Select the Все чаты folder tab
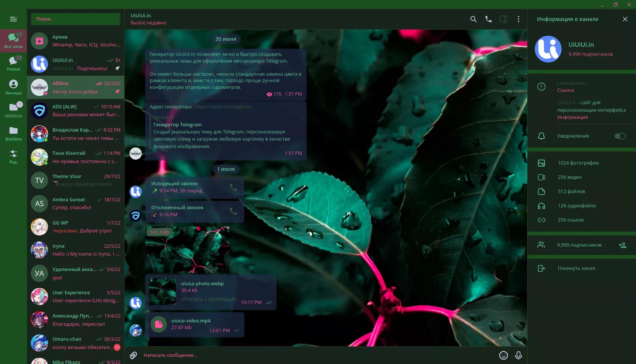Viewport: 636px width, 364px height. (x=14, y=40)
